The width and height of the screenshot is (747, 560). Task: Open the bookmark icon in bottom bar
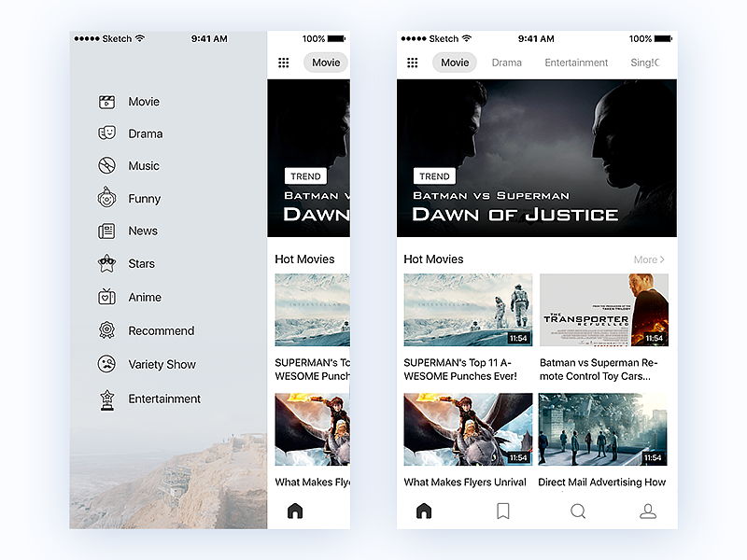tap(503, 511)
